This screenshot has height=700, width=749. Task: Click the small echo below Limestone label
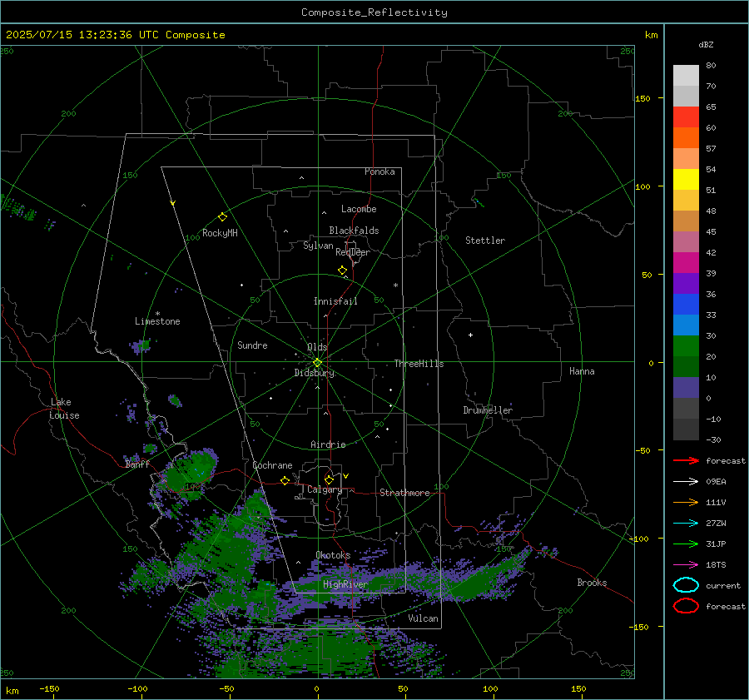click(141, 345)
